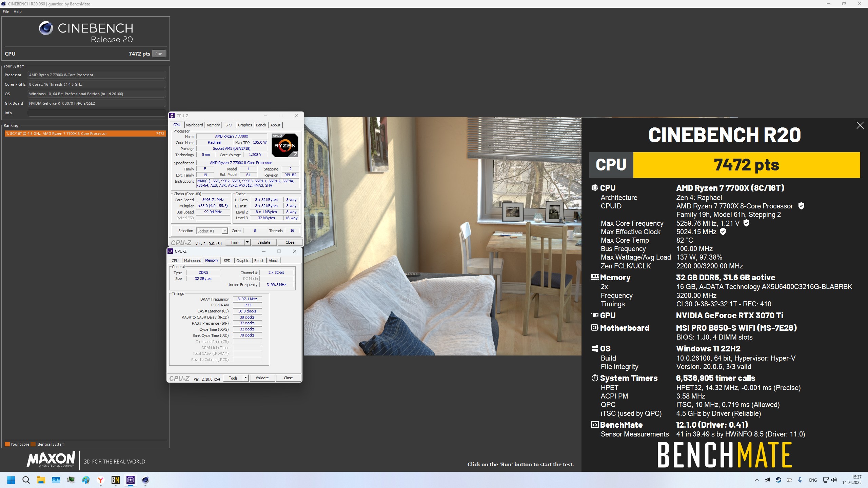Open the green circuit-board app in taskbar
Image resolution: width=868 pixels, height=488 pixels.
[x=71, y=480]
